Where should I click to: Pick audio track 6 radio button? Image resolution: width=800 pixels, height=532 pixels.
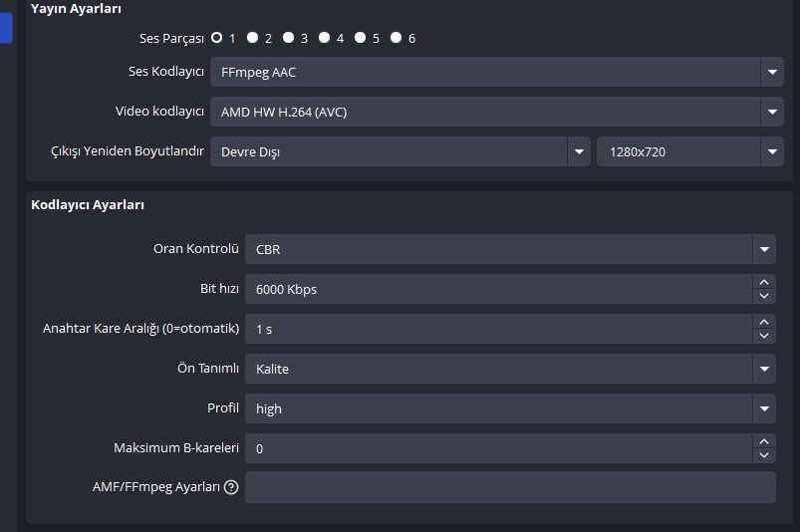click(x=396, y=38)
